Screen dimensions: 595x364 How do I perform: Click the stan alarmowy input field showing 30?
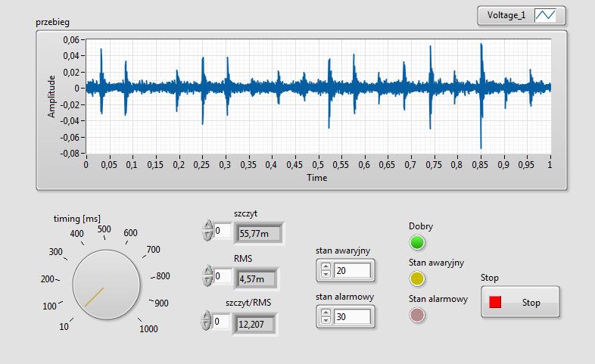point(352,316)
